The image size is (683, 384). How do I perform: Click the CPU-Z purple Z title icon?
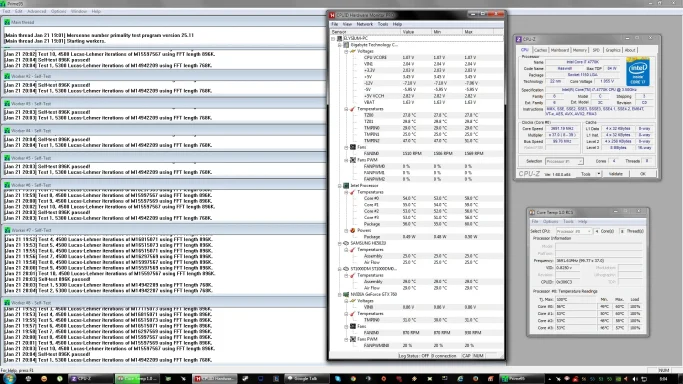(x=519, y=39)
